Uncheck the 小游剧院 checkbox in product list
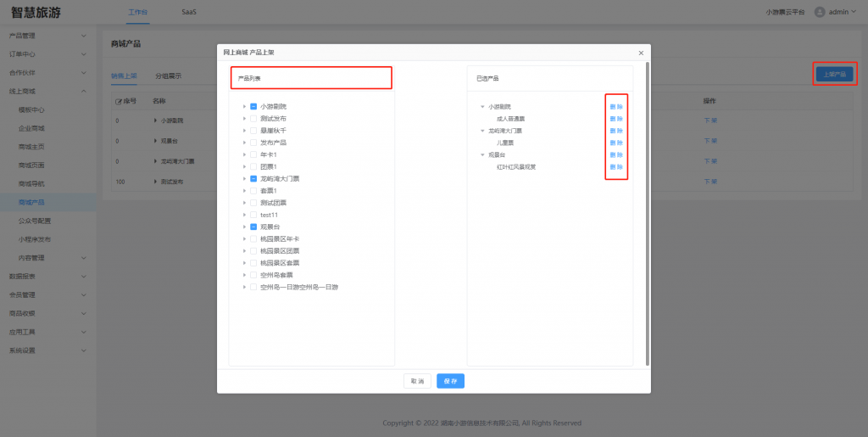Image resolution: width=868 pixels, height=437 pixels. (x=253, y=107)
